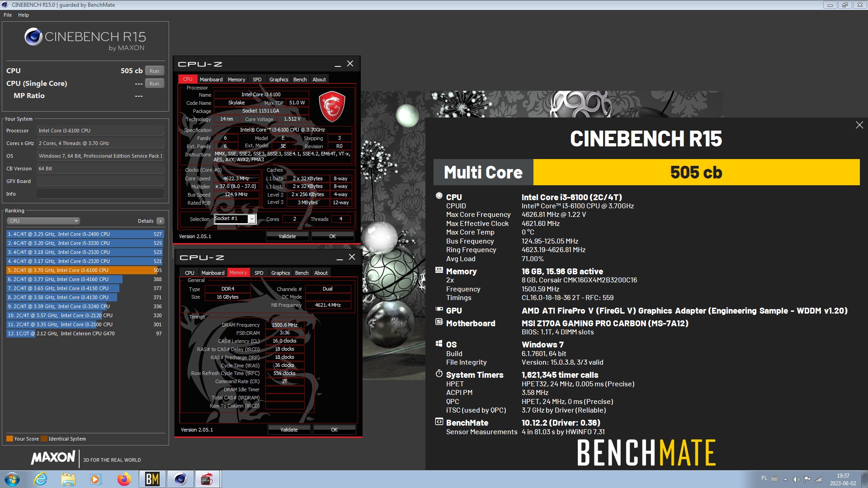This screenshot has height=488, width=868.
Task: Open the Help menu
Action: tap(24, 15)
